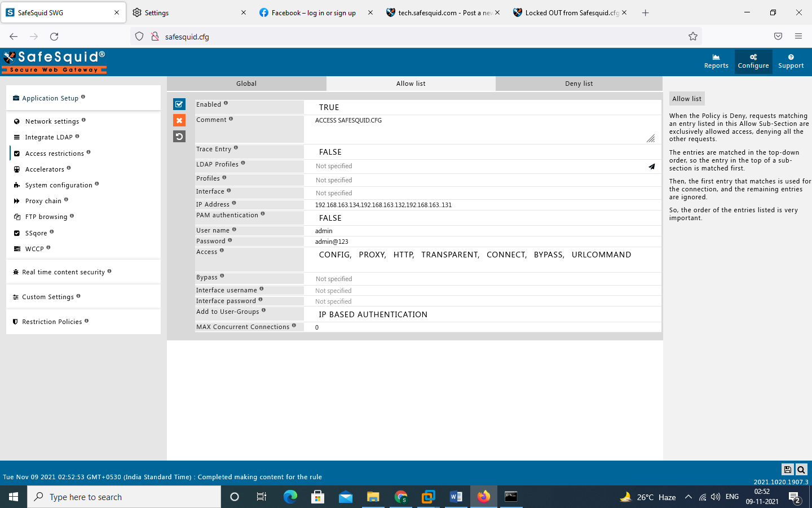Expand Real time content security section
The width and height of the screenshot is (812, 508).
[83, 272]
